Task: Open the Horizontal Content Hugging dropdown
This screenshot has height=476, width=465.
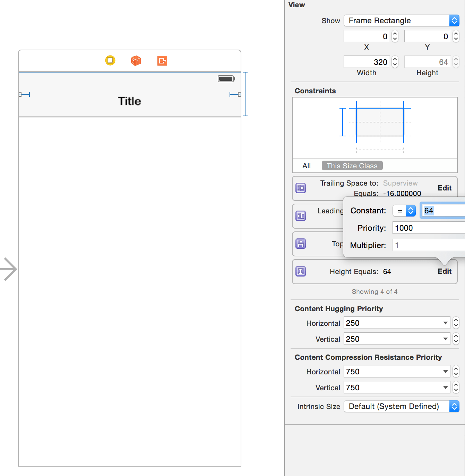Action: 446,323
